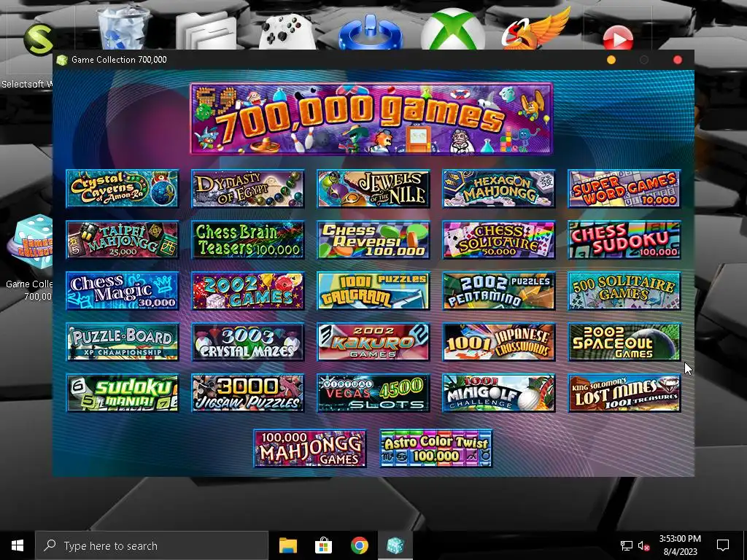Start Hexagon Mahjongg game
This screenshot has width=747, height=560.
pos(499,189)
